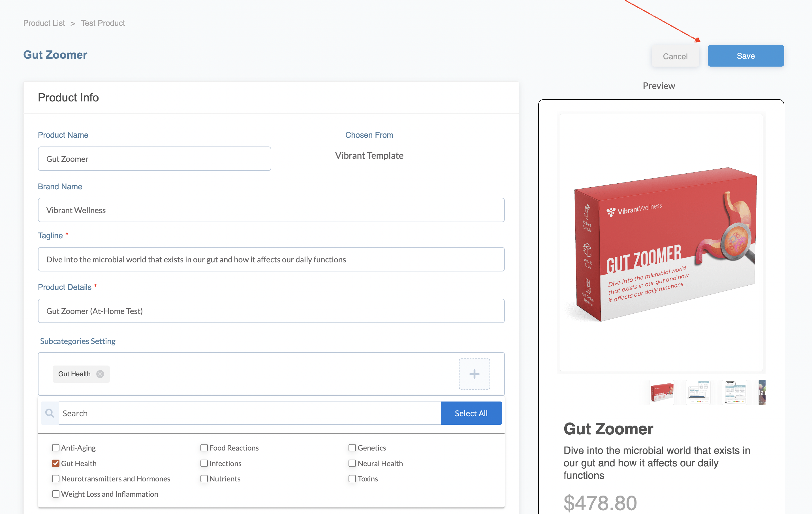Click into the Brand Name field
The image size is (812, 514).
(271, 210)
